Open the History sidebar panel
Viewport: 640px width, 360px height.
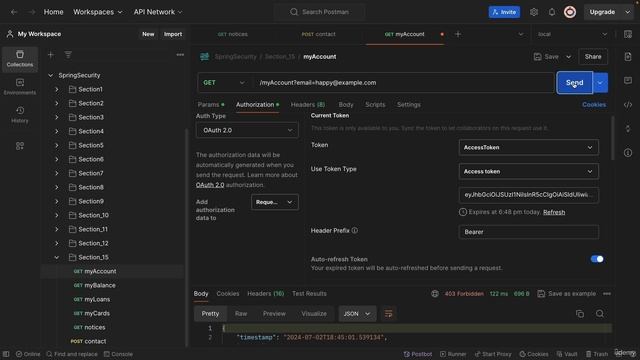[x=20, y=115]
